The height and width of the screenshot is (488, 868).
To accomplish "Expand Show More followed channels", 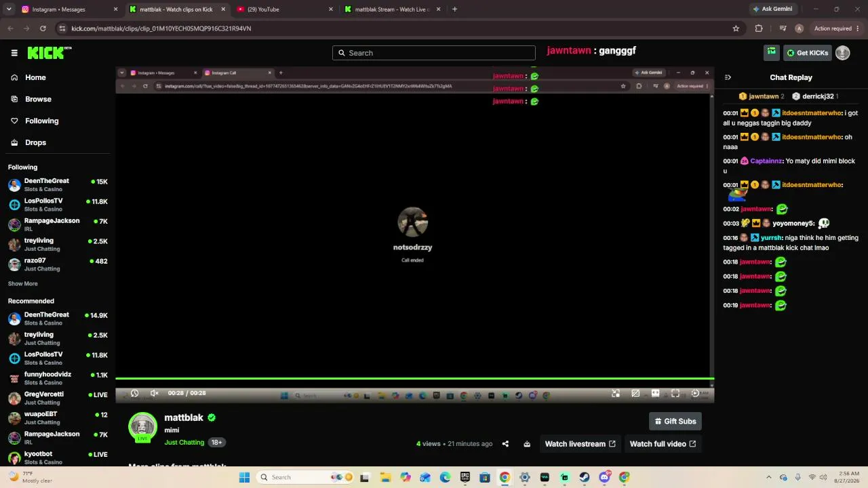I will coord(23,283).
